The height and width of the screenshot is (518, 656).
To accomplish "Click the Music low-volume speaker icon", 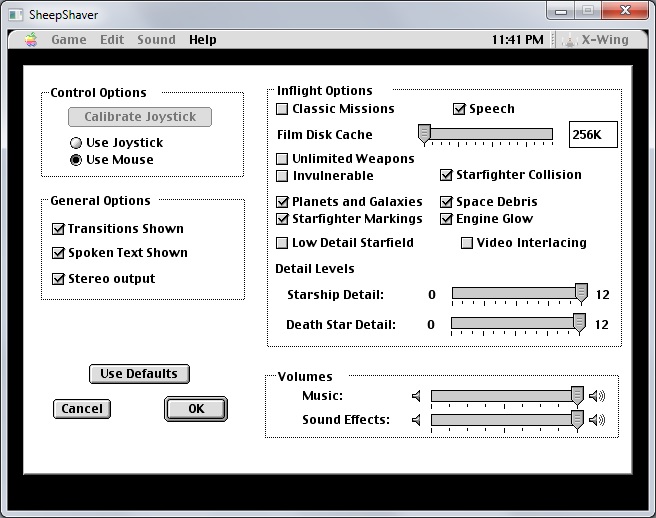I will [x=416, y=396].
